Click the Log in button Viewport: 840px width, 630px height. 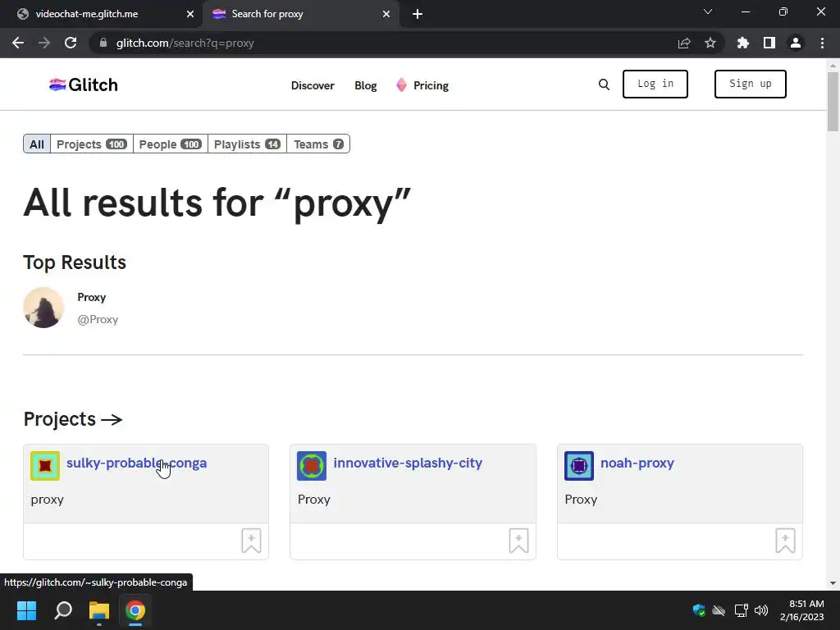[x=655, y=84]
